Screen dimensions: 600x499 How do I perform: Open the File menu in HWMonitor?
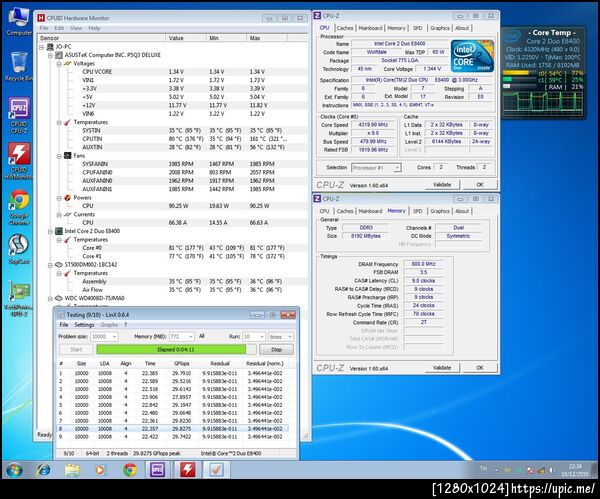pos(44,28)
